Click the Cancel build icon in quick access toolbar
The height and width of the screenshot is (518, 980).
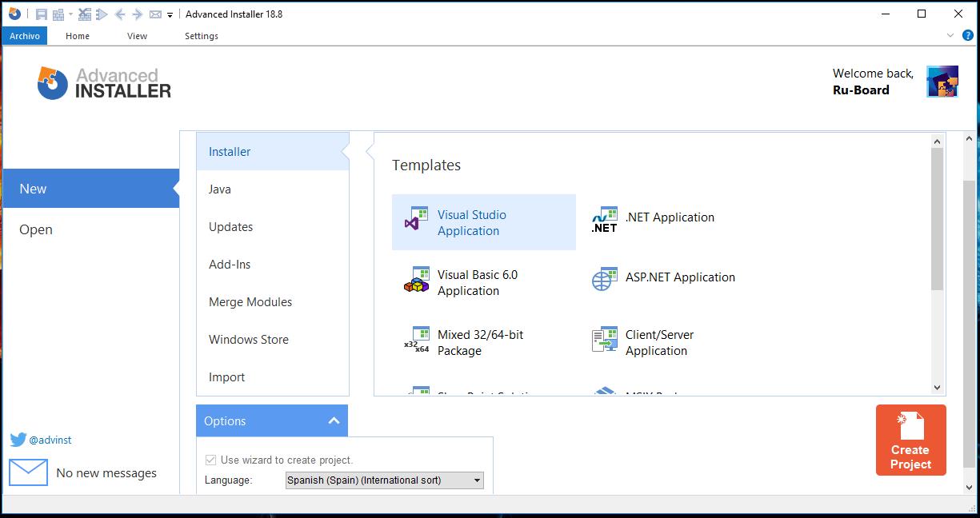tap(84, 14)
